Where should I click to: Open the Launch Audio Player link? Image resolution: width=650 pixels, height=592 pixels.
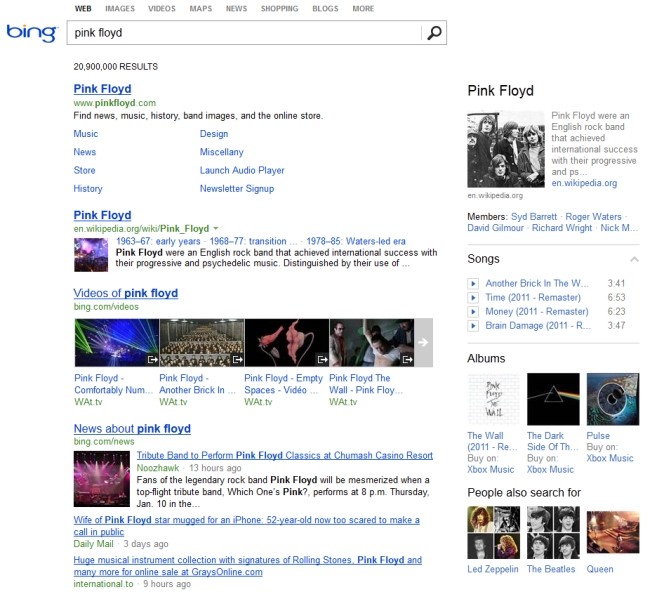[x=242, y=171]
